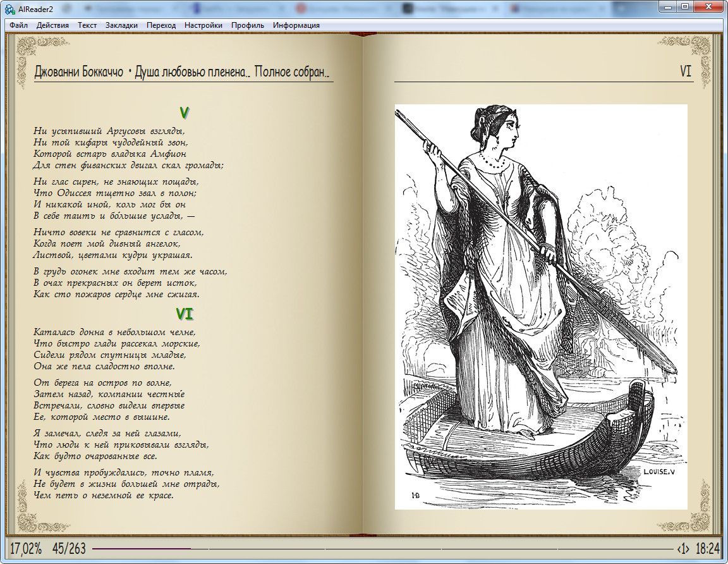Open the Переход menu
Screen dimensions: 728x564
pos(161,25)
